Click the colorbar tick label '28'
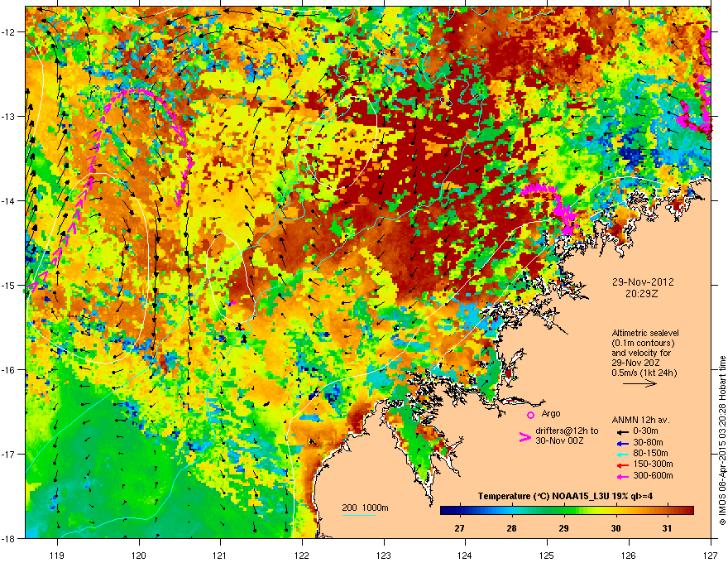 (511, 528)
